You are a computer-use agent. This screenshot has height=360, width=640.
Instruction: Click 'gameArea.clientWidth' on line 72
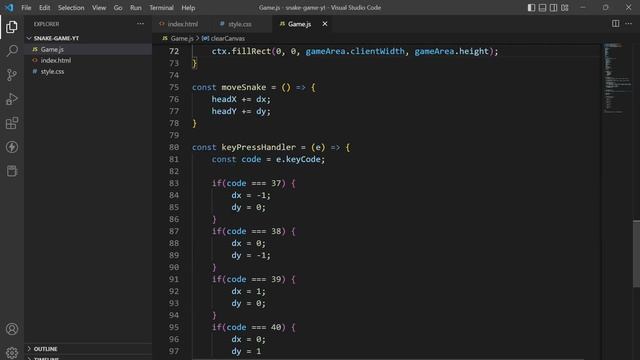355,51
